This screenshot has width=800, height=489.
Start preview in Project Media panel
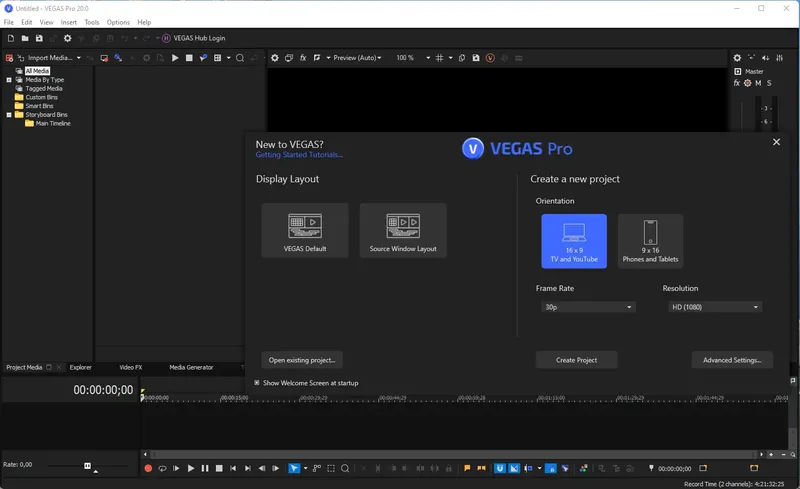point(175,58)
